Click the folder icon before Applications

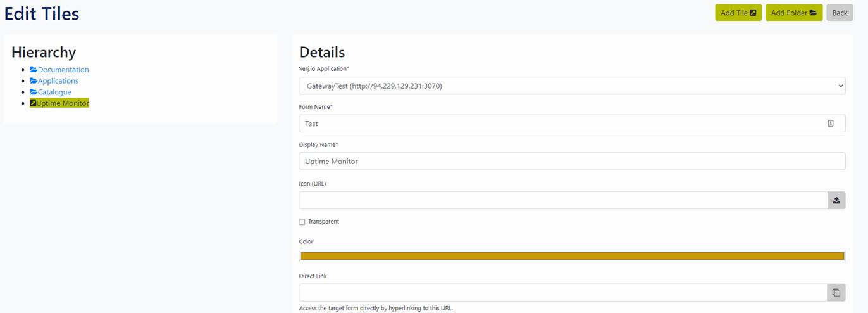pyautogui.click(x=34, y=81)
